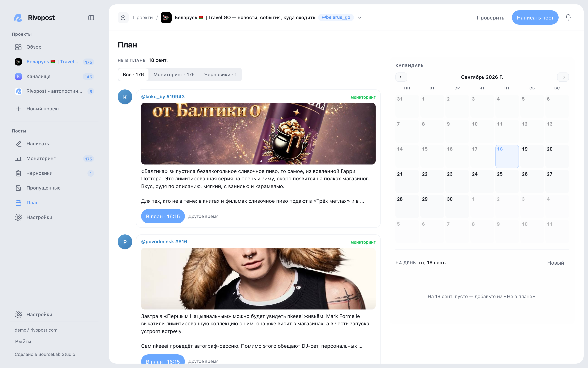Open the @koko_by #19943 source link
Image resolution: width=588 pixels, height=368 pixels.
pyautogui.click(x=163, y=97)
